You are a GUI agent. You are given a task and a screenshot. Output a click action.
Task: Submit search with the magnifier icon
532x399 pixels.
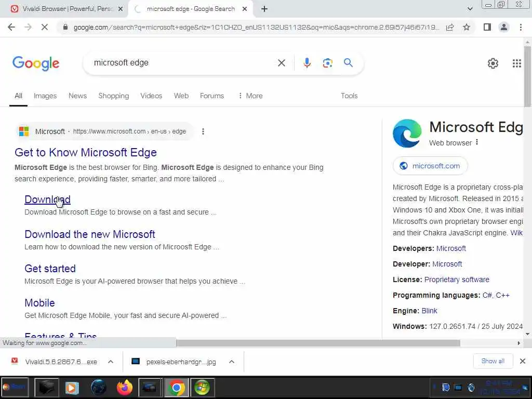pyautogui.click(x=348, y=63)
